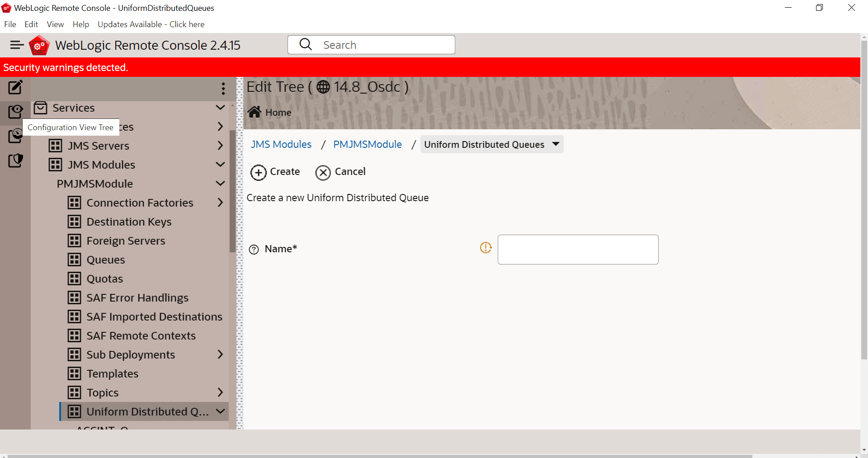Viewport: 868px width, 458px height.
Task: Click the orange restart-required icon
Action: pyautogui.click(x=486, y=248)
